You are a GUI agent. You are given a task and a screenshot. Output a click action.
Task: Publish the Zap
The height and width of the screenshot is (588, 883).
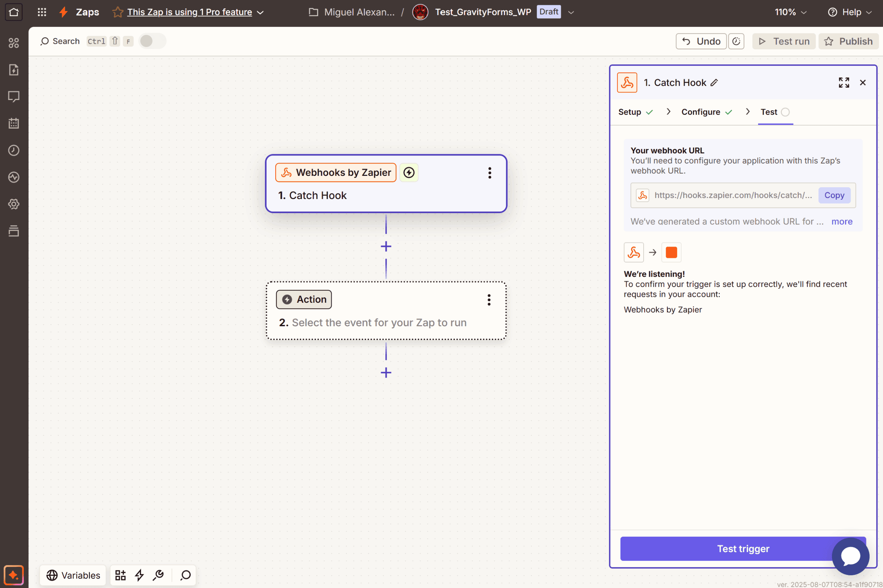coord(848,41)
